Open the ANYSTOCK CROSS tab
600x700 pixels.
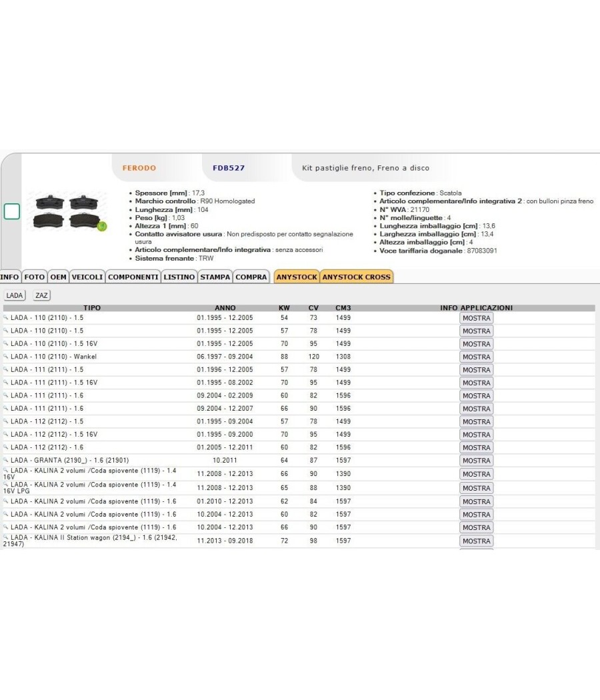(356, 277)
